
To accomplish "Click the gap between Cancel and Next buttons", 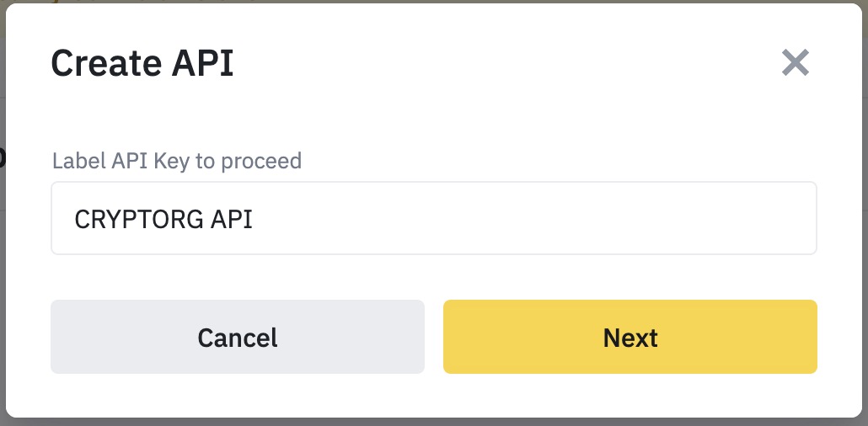I will pos(434,337).
